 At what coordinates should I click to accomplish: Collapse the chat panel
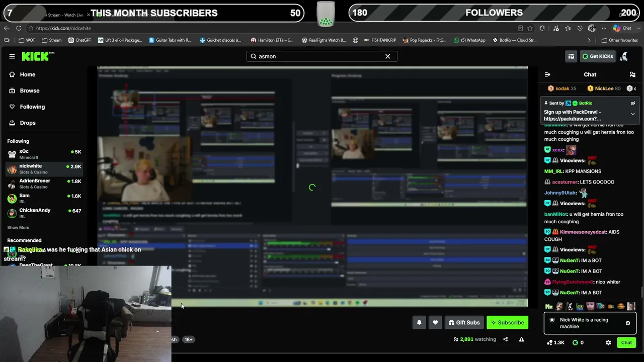click(547, 74)
